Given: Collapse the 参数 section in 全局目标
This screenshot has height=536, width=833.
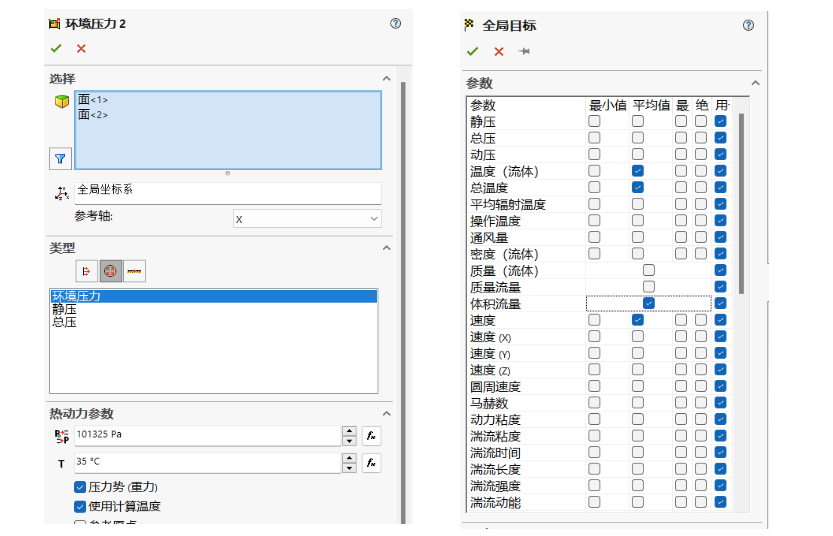Looking at the screenshot, I should pyautogui.click(x=755, y=83).
